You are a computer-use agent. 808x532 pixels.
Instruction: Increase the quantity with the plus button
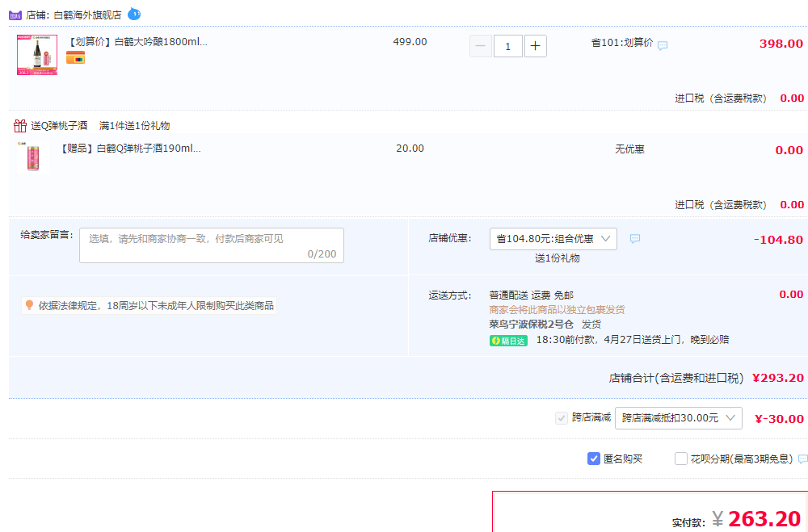[x=536, y=46]
